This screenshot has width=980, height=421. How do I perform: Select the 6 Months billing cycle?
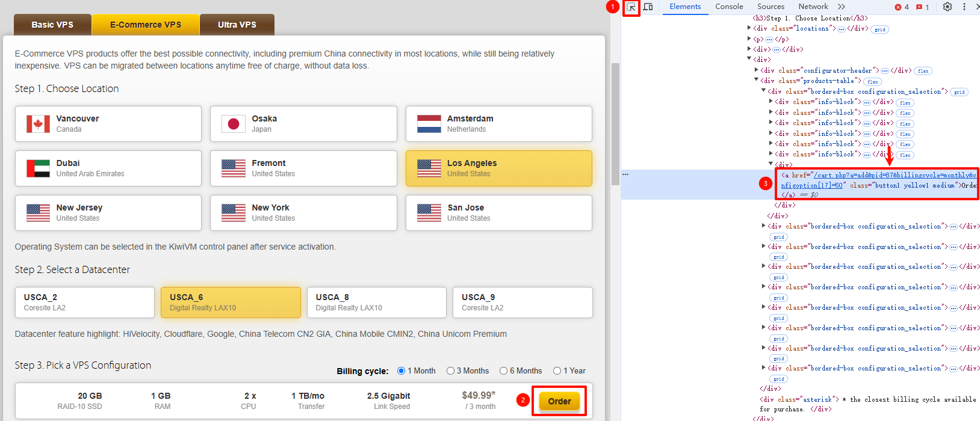pos(503,371)
